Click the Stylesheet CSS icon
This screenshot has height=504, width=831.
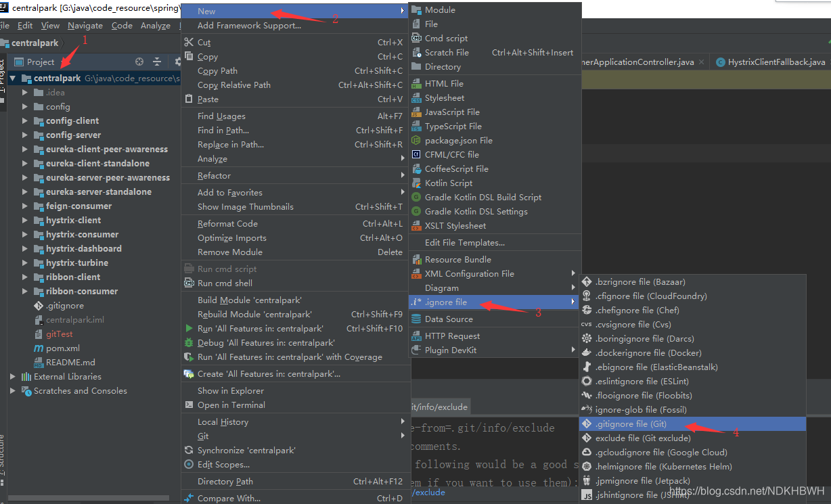tap(416, 97)
